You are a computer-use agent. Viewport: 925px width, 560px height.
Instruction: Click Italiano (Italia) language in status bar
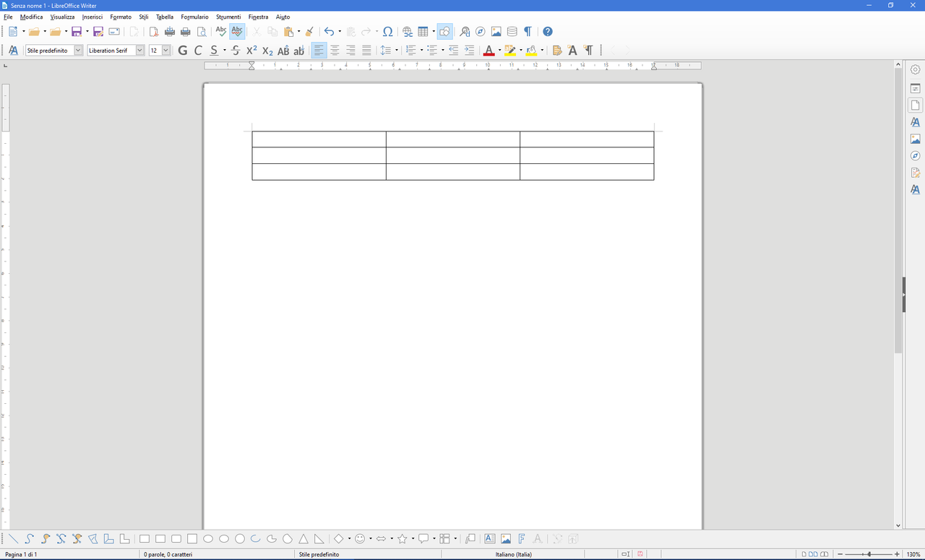[513, 554]
